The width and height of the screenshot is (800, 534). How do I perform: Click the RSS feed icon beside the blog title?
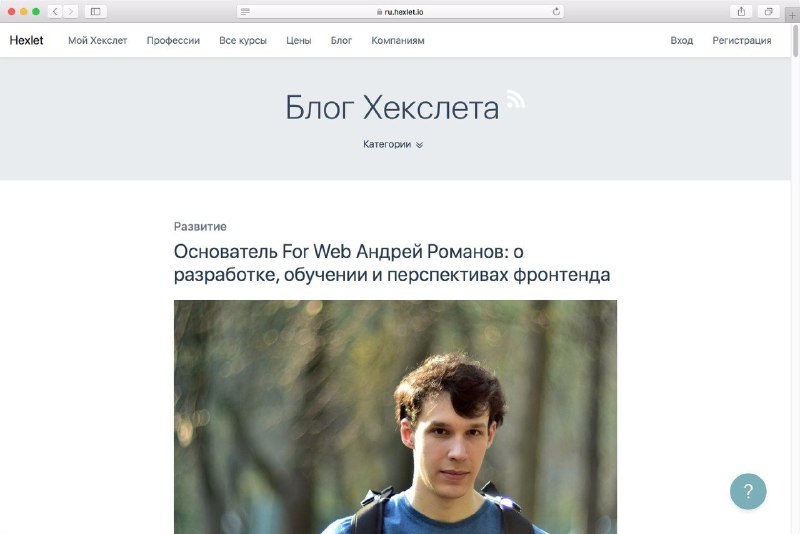pyautogui.click(x=515, y=99)
